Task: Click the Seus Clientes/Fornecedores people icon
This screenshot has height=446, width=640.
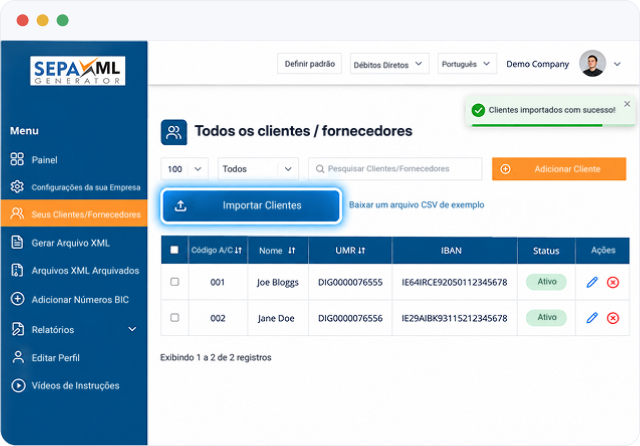Action: coord(17,213)
